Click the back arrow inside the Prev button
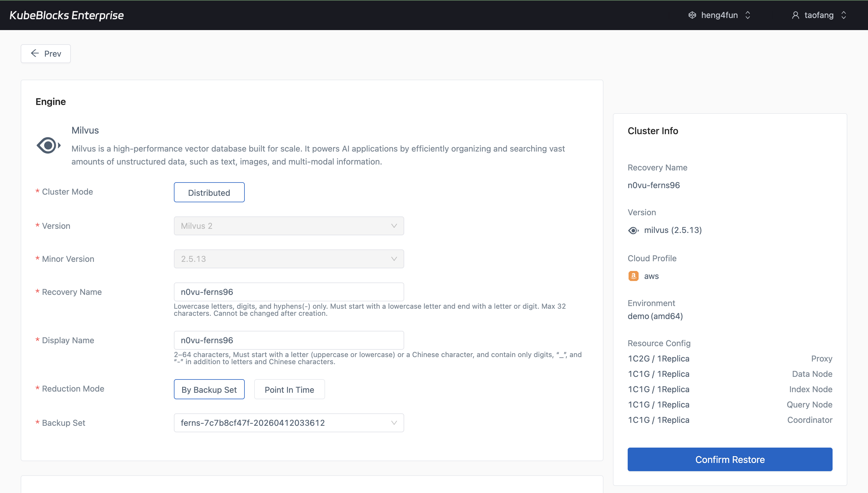868x493 pixels. [x=35, y=53]
